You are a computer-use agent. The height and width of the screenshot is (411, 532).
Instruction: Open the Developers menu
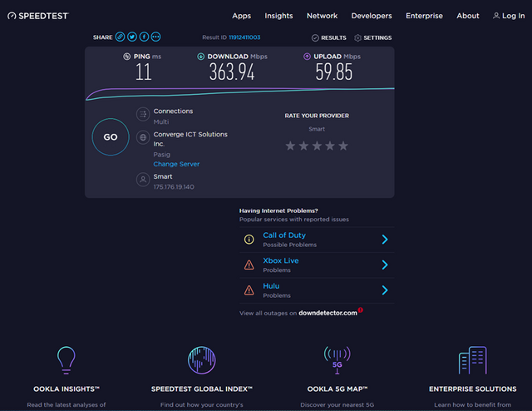coord(372,16)
